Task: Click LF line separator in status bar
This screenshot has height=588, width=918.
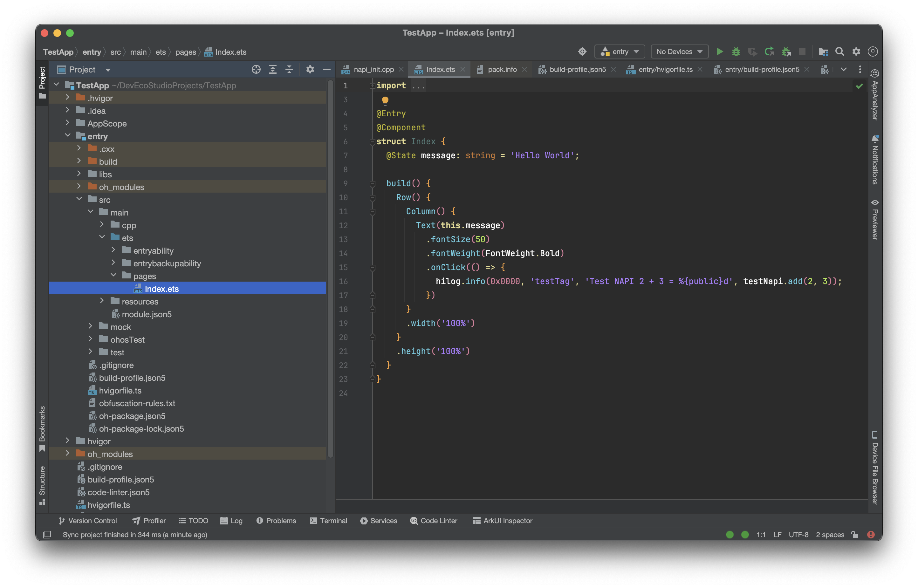Action: (x=777, y=535)
